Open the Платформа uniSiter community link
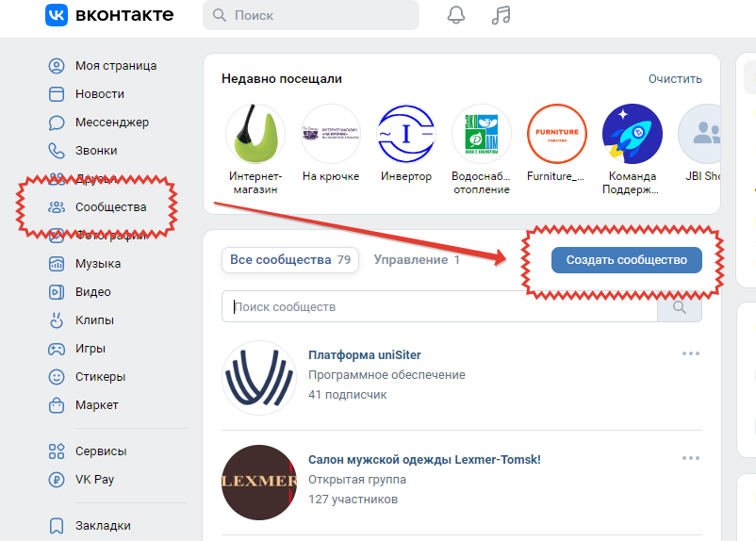The image size is (756, 541). tap(365, 355)
